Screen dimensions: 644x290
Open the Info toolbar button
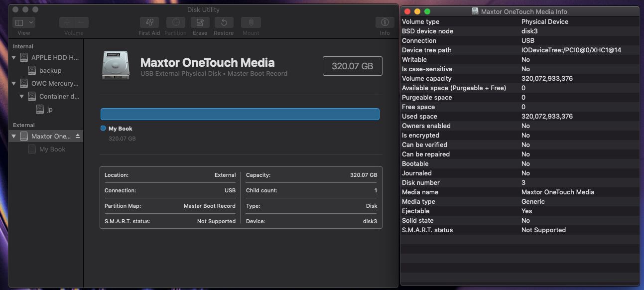click(385, 22)
